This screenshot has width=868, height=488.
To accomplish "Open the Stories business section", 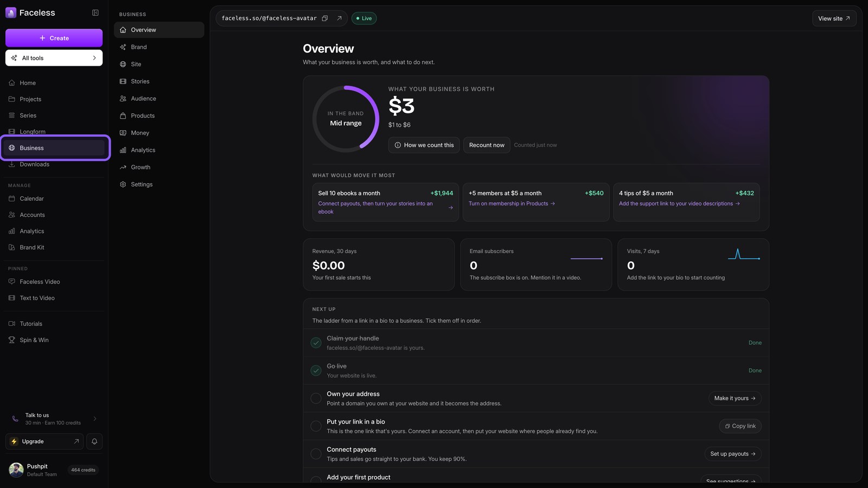I will 159,81.
